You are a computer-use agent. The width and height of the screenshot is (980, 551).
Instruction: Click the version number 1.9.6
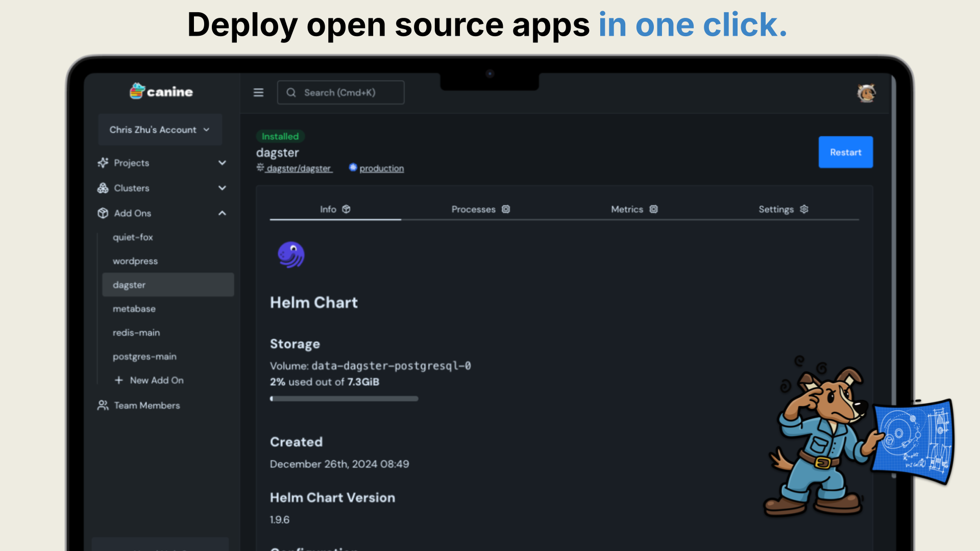pyautogui.click(x=280, y=519)
